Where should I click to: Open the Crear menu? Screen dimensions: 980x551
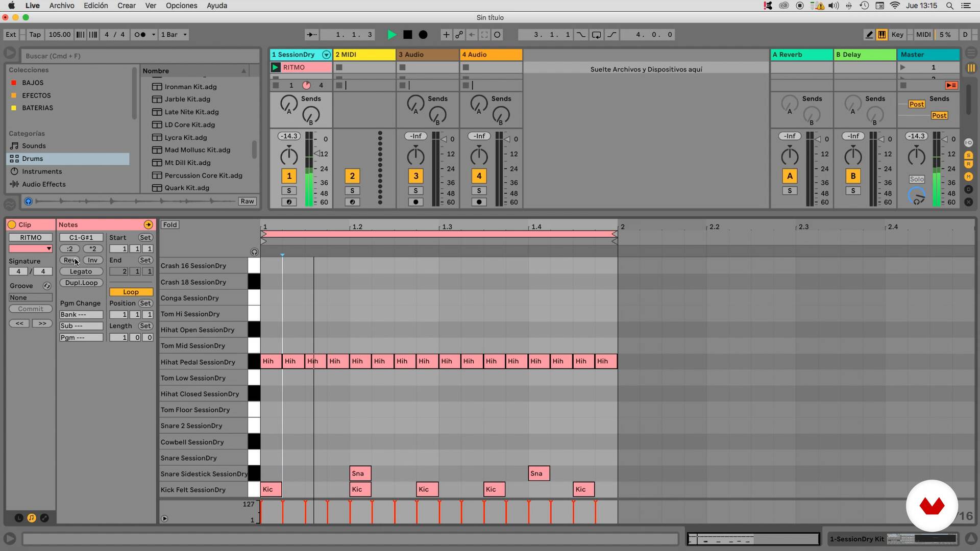coord(127,6)
